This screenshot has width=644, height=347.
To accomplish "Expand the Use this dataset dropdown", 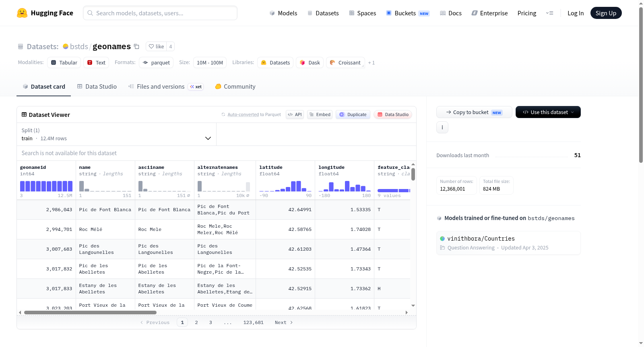I will click(548, 112).
